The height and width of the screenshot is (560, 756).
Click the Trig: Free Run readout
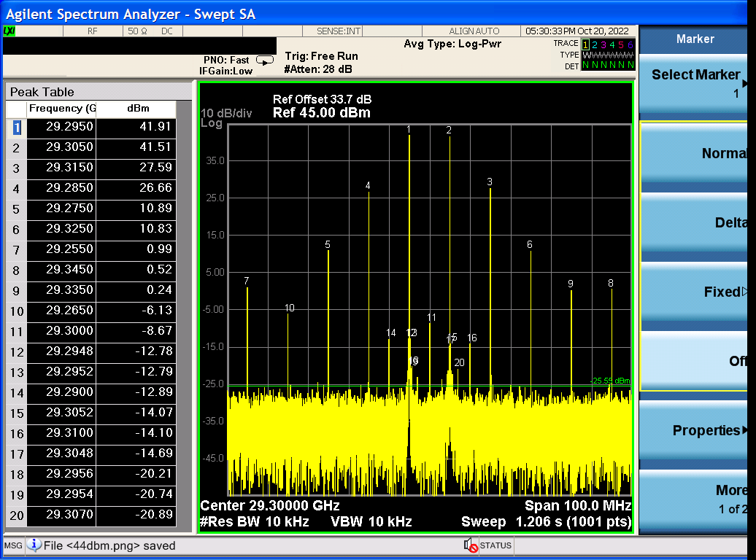pyautogui.click(x=321, y=56)
